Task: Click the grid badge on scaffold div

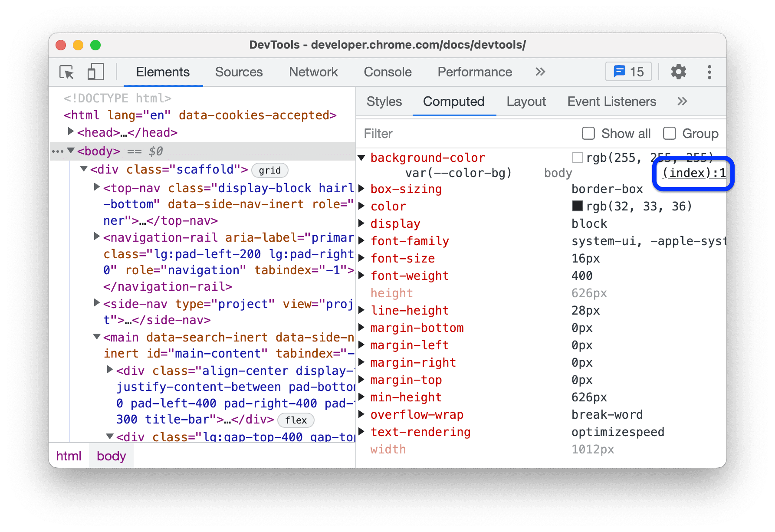Action: [x=269, y=170]
